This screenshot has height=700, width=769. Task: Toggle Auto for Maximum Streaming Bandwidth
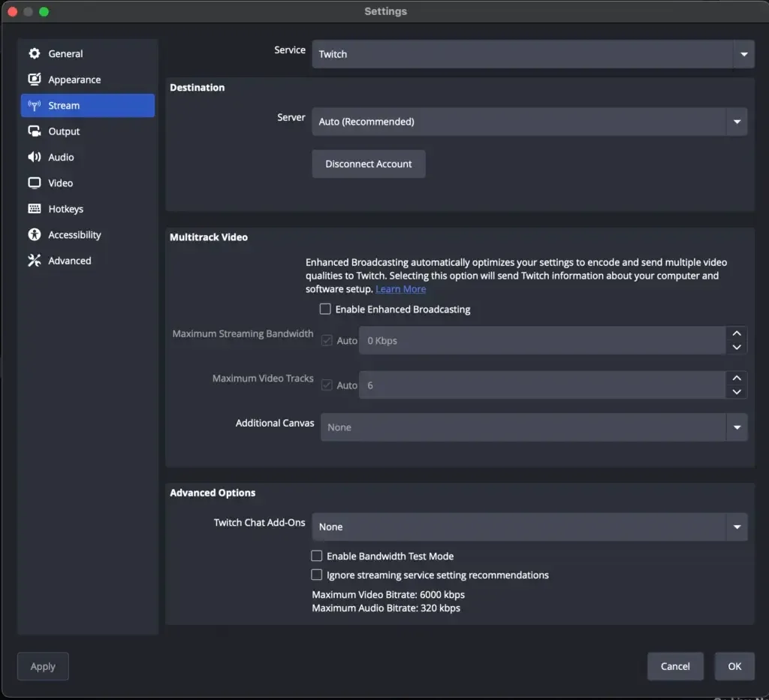pos(327,340)
